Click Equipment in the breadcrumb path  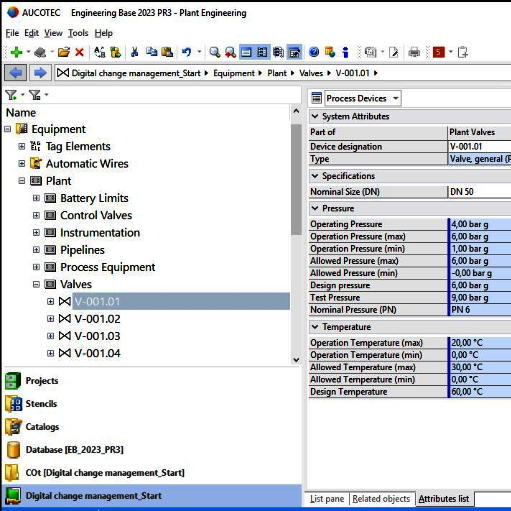234,73
